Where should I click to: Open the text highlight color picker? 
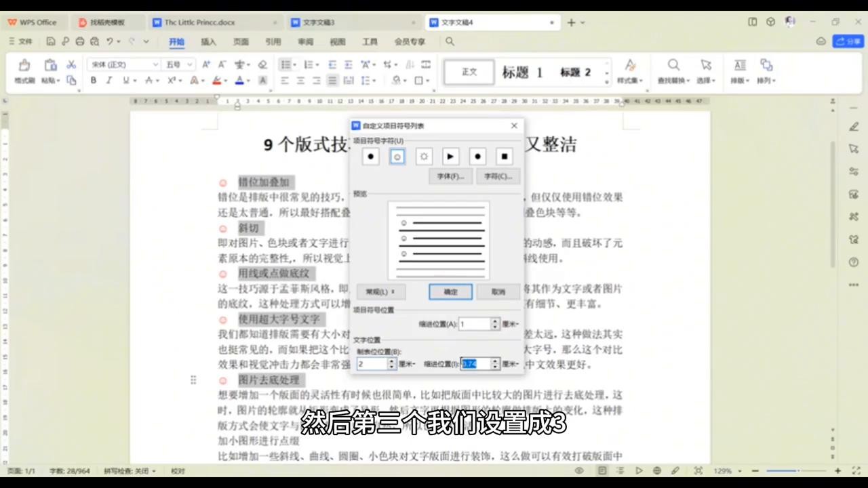pyautogui.click(x=216, y=80)
